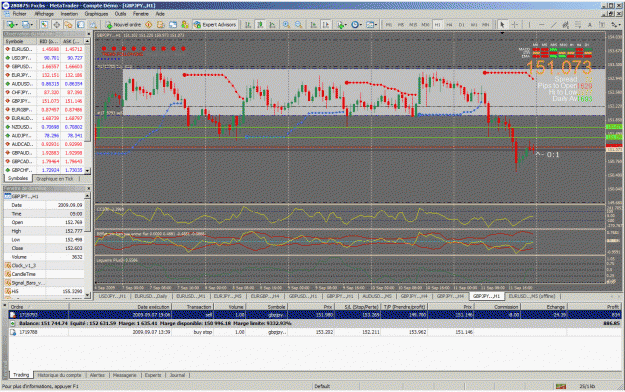Select the equidistant channel tool
The width and height of the screenshot is (625, 392).
(565, 25)
